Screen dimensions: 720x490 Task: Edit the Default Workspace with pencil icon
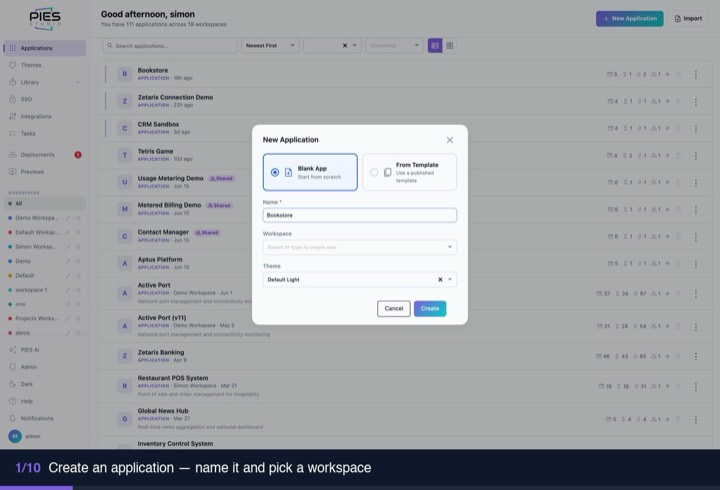click(68, 232)
